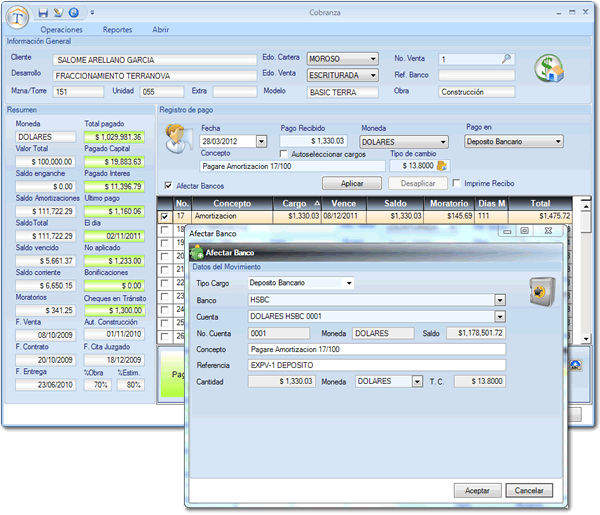Click the grid vertical scrollbar thumb

585,222
